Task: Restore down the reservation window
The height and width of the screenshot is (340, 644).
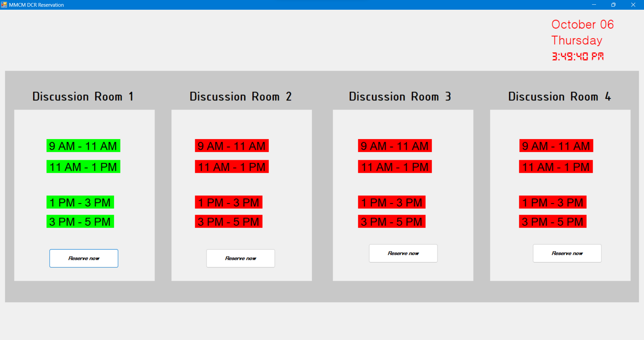Action: 613,5
